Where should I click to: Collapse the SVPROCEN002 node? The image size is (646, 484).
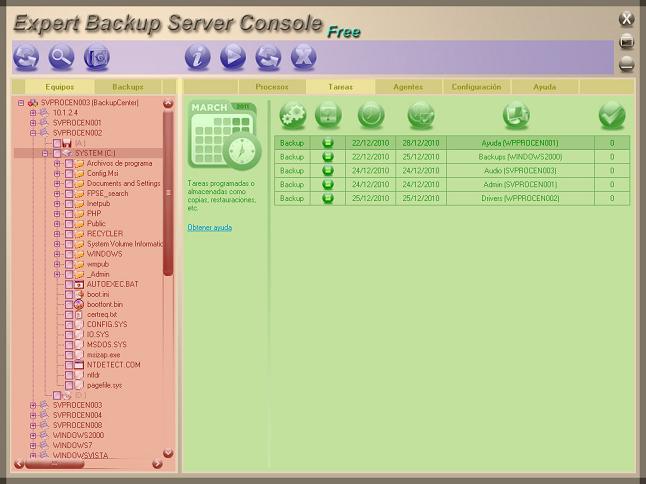click(33, 133)
